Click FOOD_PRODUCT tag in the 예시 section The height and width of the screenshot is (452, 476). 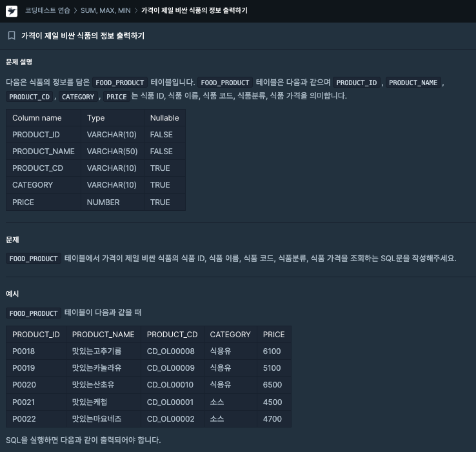click(x=34, y=313)
